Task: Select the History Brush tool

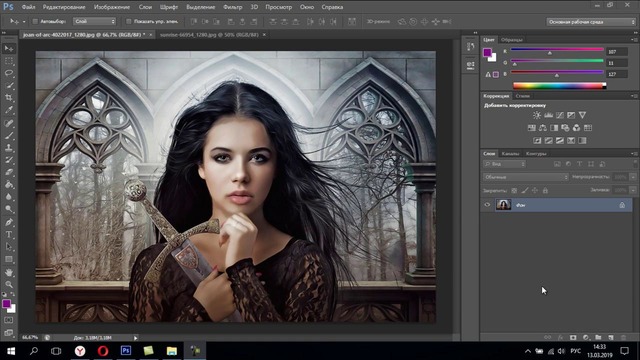Action: coord(9,160)
